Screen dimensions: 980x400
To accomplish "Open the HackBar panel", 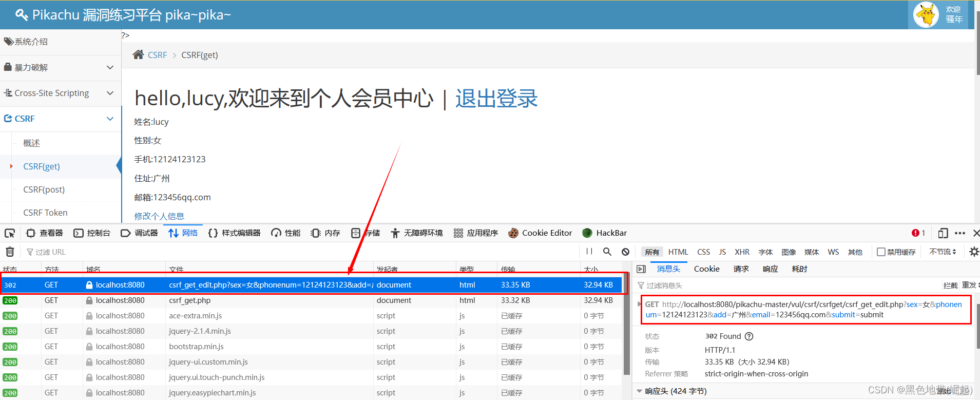I will pos(605,233).
